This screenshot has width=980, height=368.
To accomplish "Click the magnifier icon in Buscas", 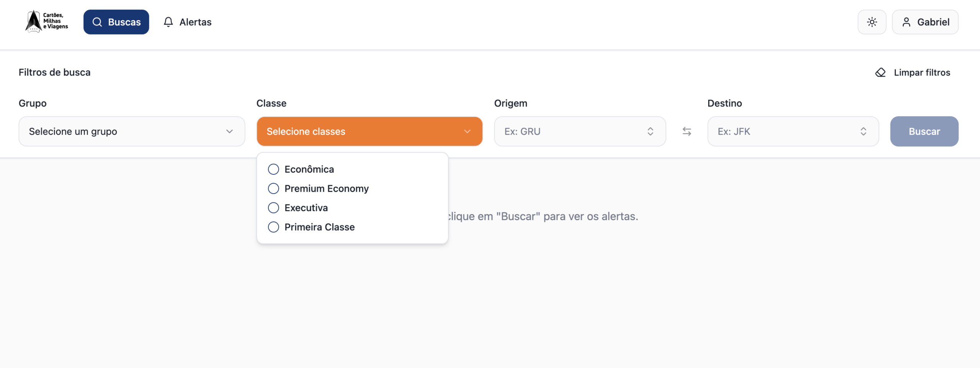I will [97, 22].
